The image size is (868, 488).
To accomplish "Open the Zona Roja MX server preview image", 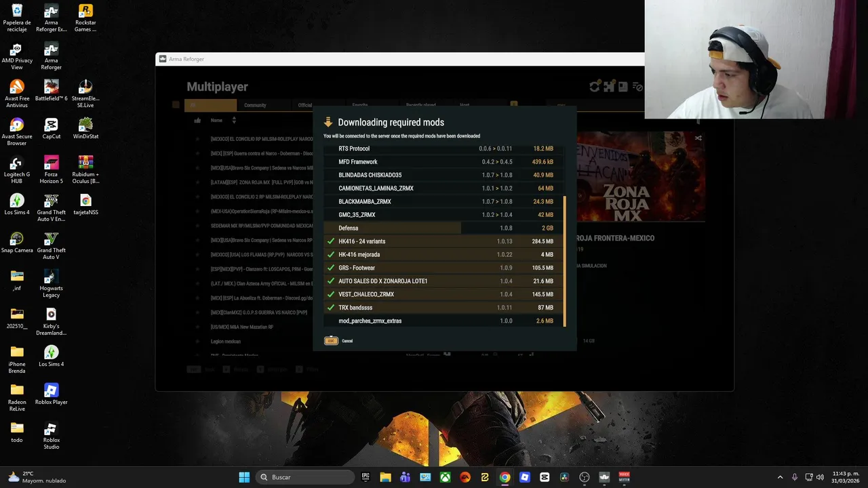I will pyautogui.click(x=641, y=176).
